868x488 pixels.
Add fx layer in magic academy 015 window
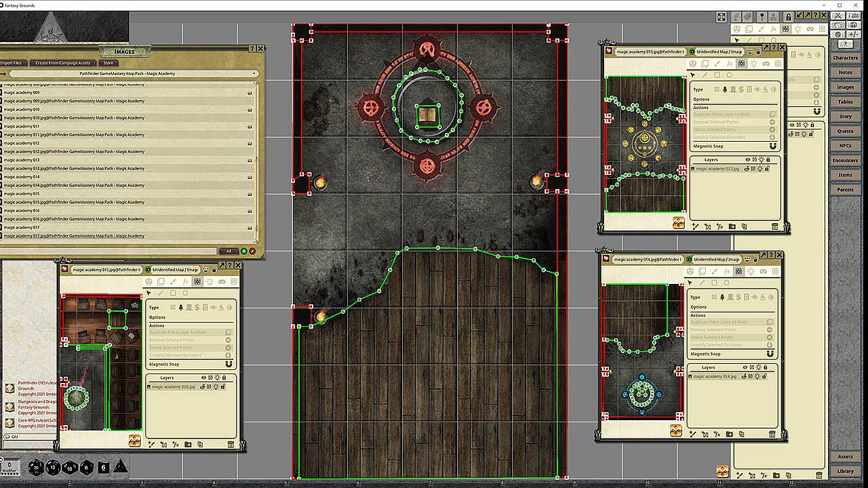click(176, 445)
